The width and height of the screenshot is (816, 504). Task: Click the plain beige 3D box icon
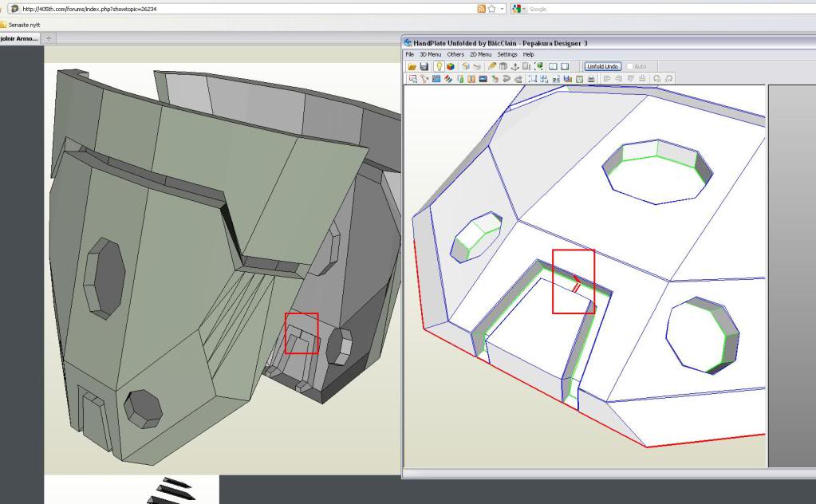pyautogui.click(x=465, y=66)
